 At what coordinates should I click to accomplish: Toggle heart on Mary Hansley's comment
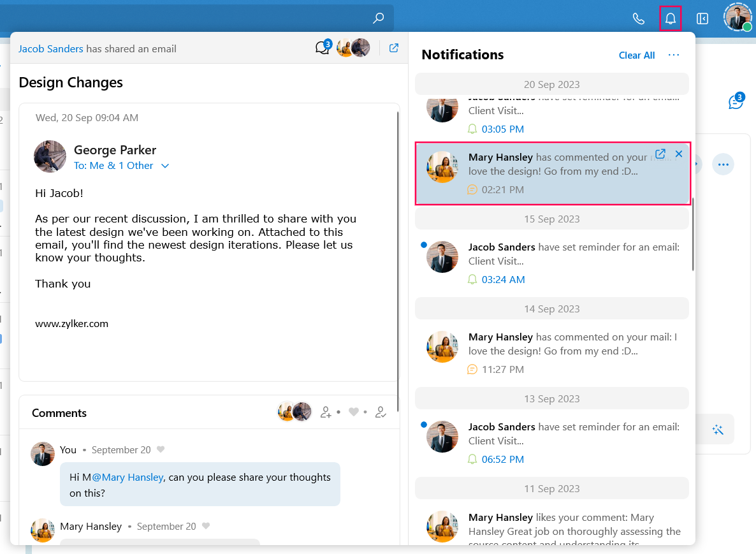click(206, 526)
